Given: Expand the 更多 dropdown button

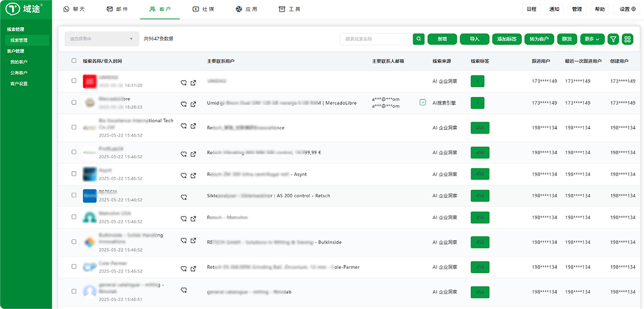Looking at the screenshot, I should [x=592, y=39].
